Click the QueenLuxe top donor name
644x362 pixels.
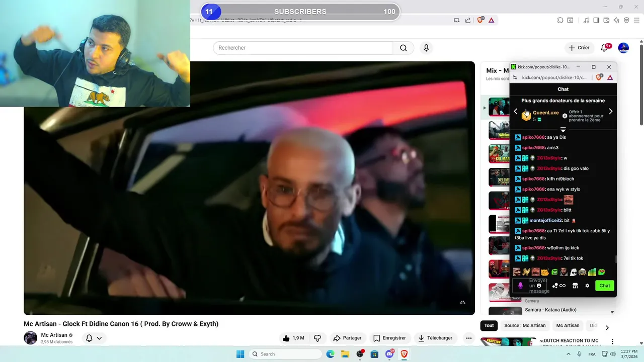pos(545,113)
